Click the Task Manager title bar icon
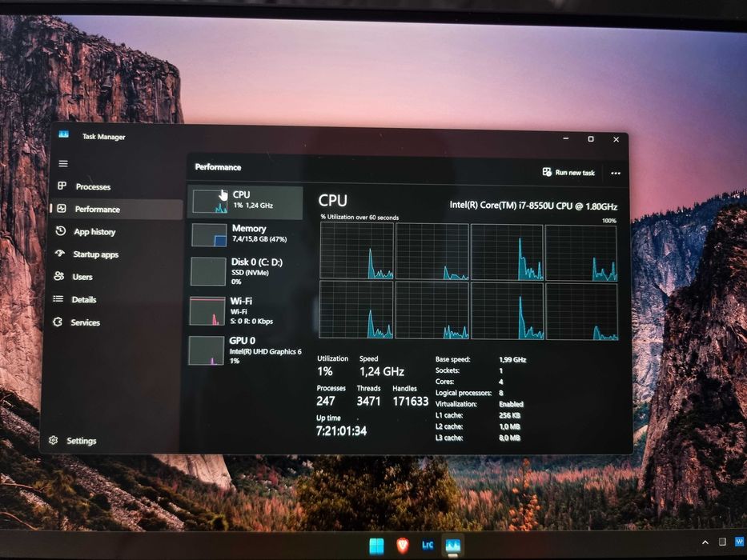747x560 pixels. coord(63,134)
